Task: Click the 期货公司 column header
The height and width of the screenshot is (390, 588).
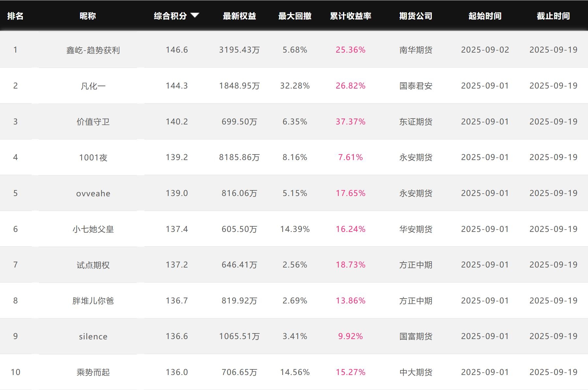Action: 416,16
